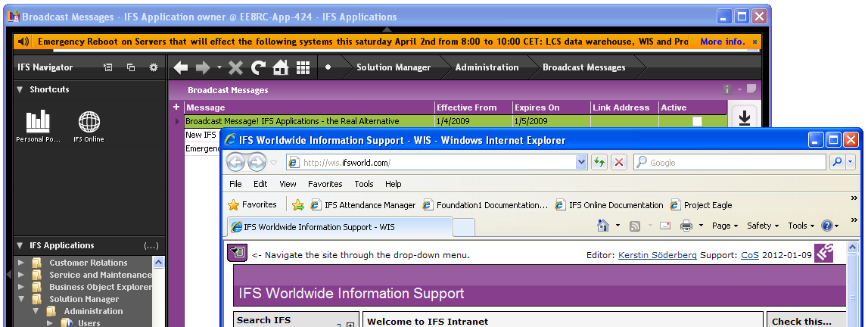
Task: Open the Favorites menu in Internet Explorer
Action: [325, 184]
